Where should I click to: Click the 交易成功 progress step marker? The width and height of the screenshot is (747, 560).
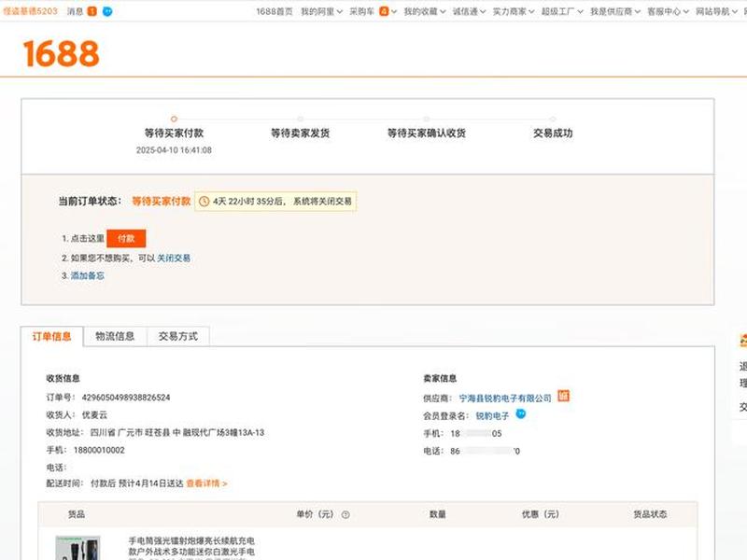(x=553, y=119)
